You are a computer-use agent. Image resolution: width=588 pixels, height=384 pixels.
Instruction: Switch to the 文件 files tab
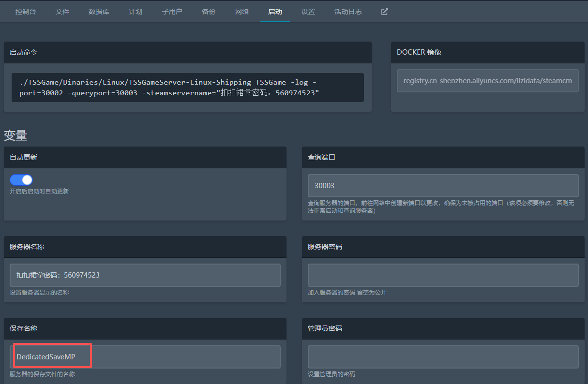(x=62, y=12)
